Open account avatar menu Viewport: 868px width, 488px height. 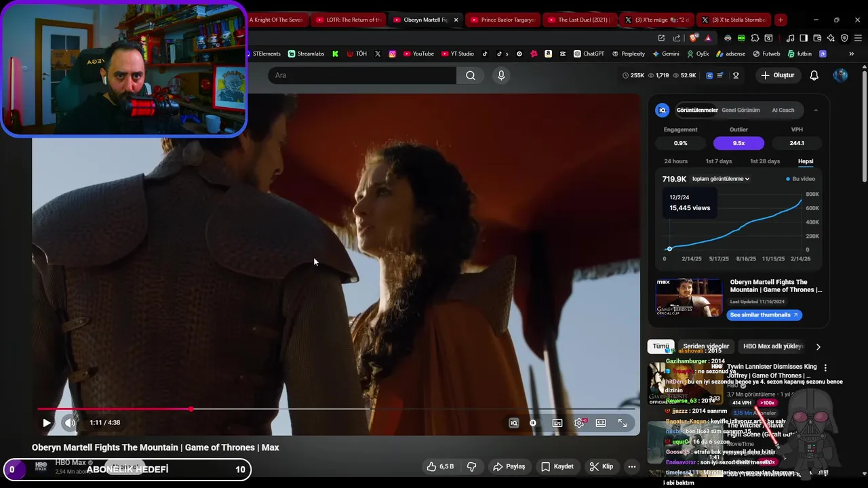(x=840, y=75)
